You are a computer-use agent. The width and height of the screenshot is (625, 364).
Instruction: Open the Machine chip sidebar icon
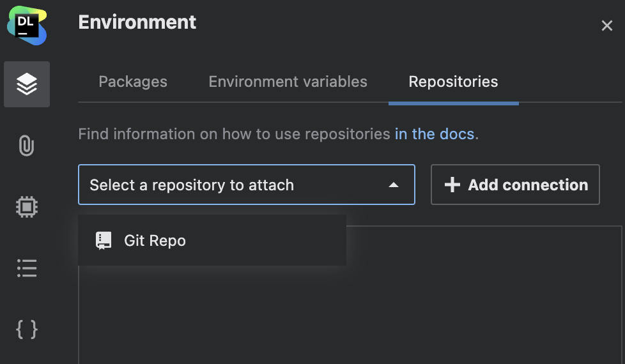pos(27,206)
